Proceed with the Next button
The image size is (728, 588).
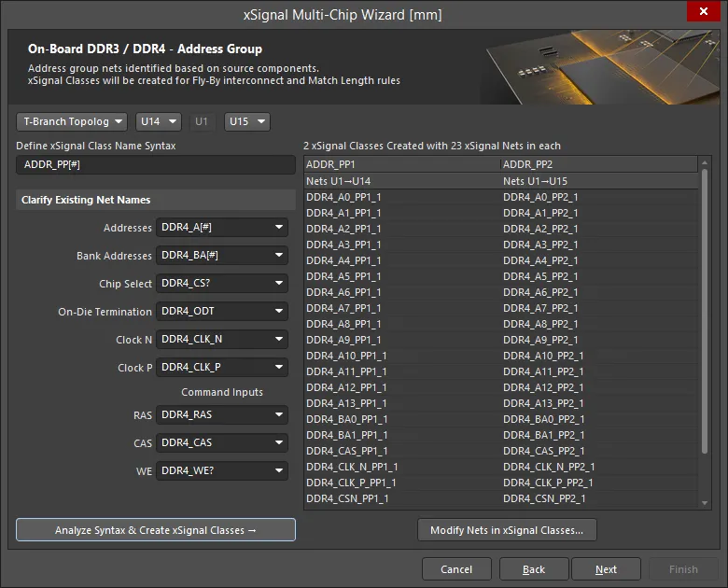click(606, 569)
